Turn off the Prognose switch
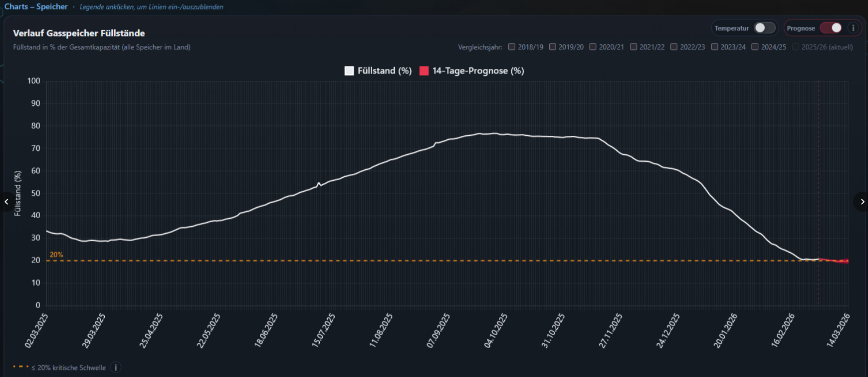 tap(831, 28)
